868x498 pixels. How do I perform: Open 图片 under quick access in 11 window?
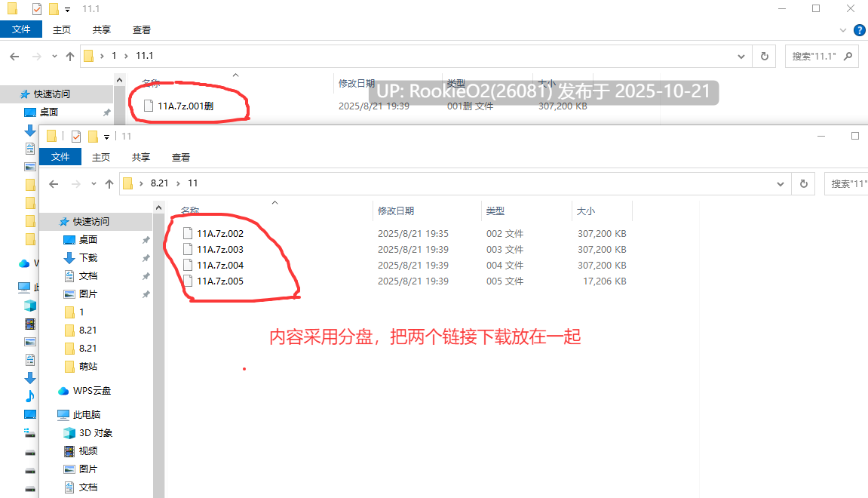88,294
